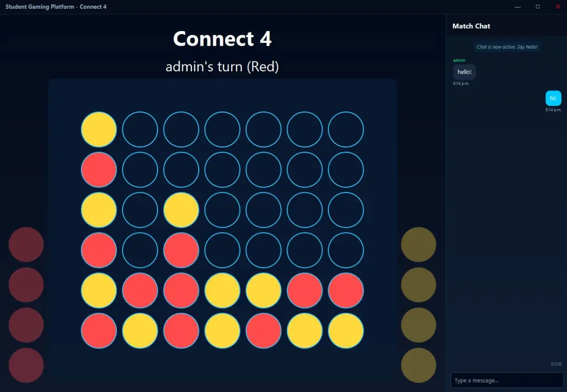Click the lowest empty slot in column seven

(x=346, y=250)
